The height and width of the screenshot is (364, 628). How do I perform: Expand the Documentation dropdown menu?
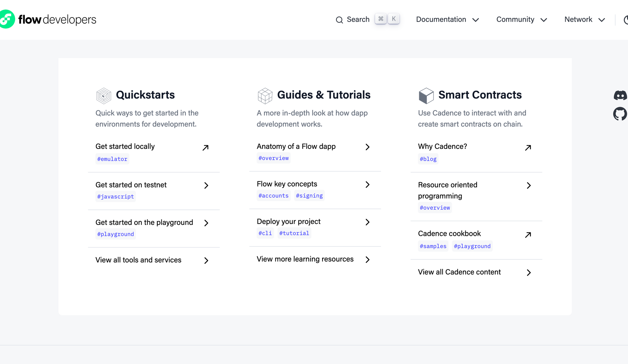[x=447, y=19]
